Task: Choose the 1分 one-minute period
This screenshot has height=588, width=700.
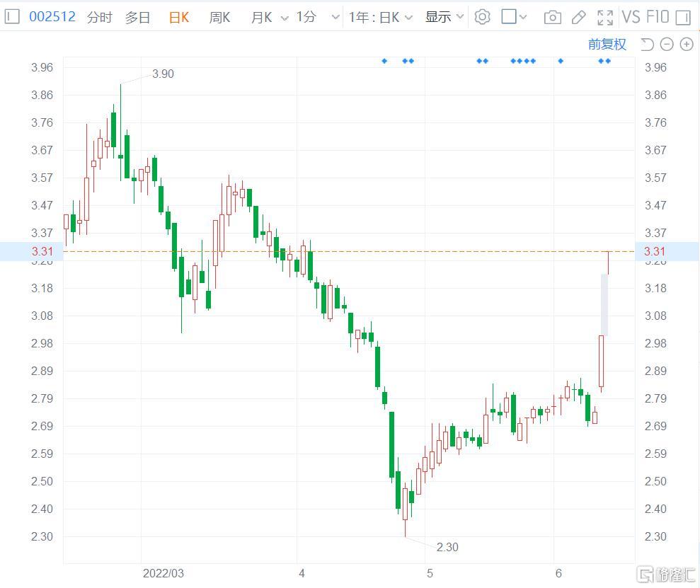Action: click(x=306, y=17)
